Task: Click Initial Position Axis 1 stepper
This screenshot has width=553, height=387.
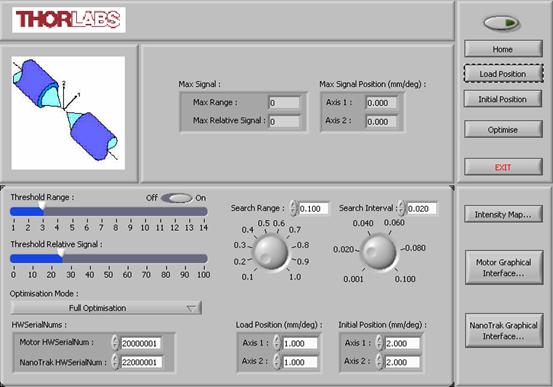Action: (379, 343)
